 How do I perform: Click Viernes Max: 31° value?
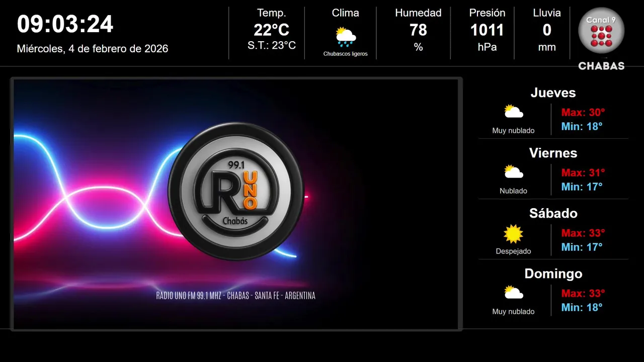(x=583, y=173)
